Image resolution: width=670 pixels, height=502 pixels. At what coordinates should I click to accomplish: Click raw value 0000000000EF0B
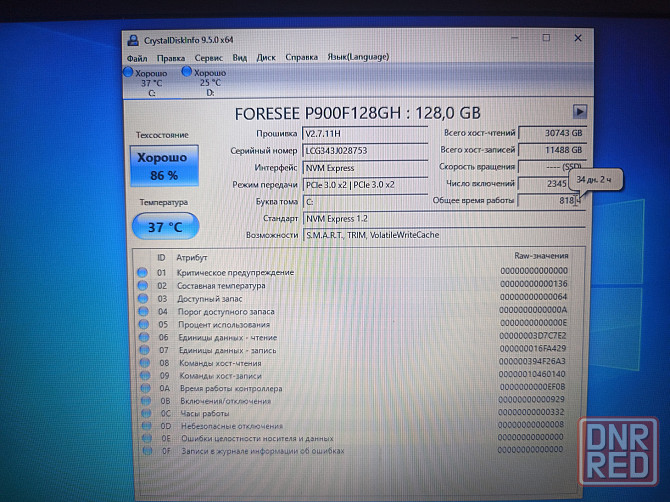pyautogui.click(x=532, y=387)
